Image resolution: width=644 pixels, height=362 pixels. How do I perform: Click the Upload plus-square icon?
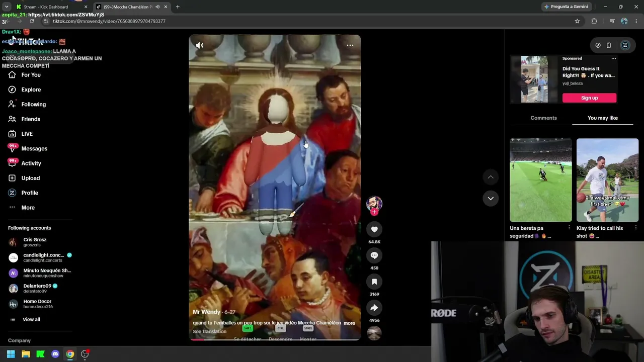coord(12,178)
